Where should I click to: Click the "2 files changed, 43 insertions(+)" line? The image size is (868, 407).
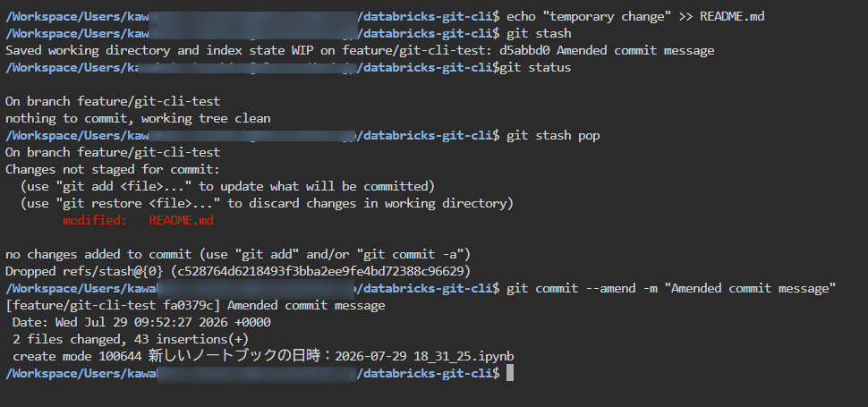(x=131, y=339)
